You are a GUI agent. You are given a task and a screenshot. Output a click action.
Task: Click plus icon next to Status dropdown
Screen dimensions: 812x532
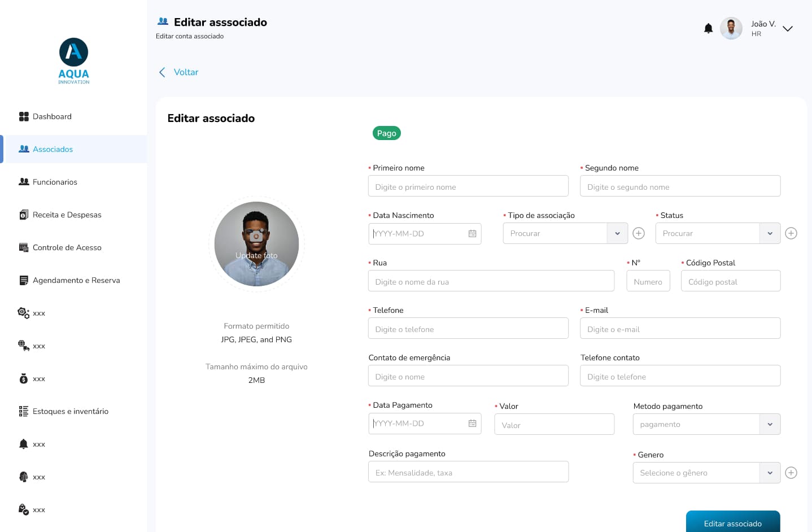[791, 233]
